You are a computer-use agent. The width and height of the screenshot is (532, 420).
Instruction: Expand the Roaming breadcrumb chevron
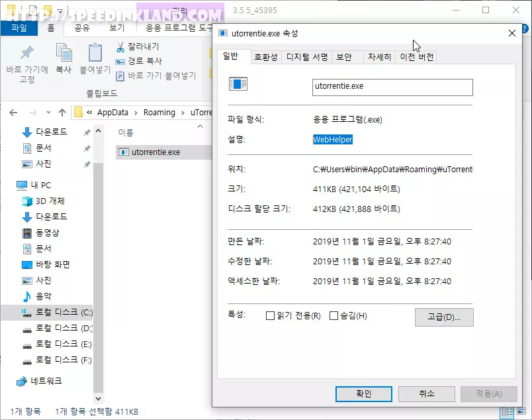183,113
